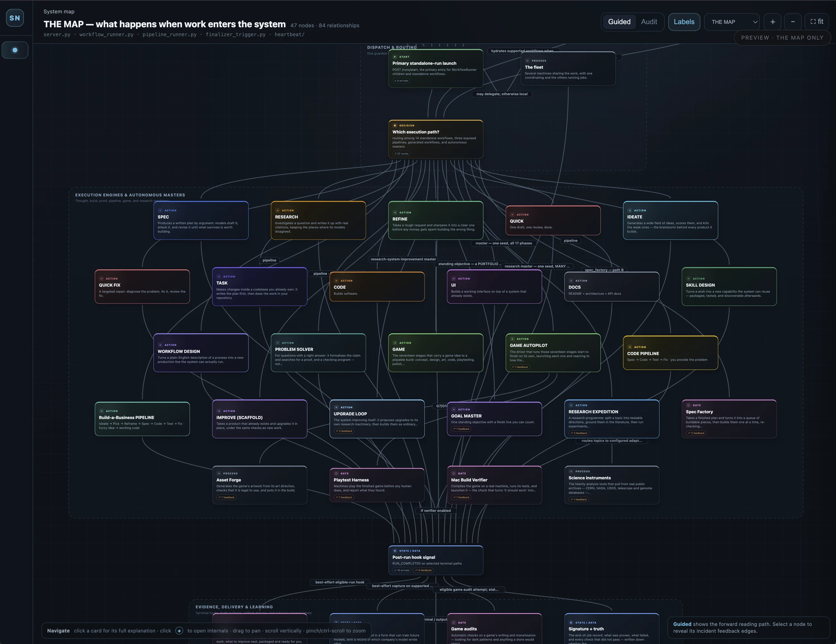Click the RESEARCH card action arrow icon
This screenshot has height=644, width=836.
pos(277,210)
